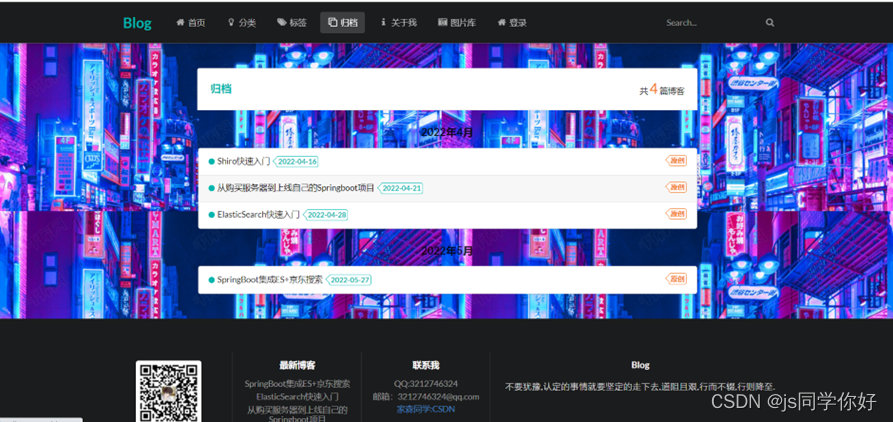This screenshot has height=422, width=893.
Task: Go to the 登录 login page
Action: (x=511, y=23)
